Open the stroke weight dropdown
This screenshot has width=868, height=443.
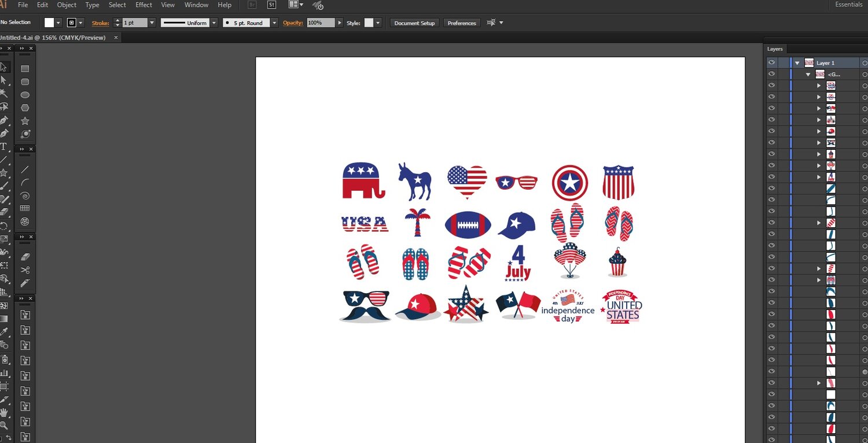tap(152, 23)
